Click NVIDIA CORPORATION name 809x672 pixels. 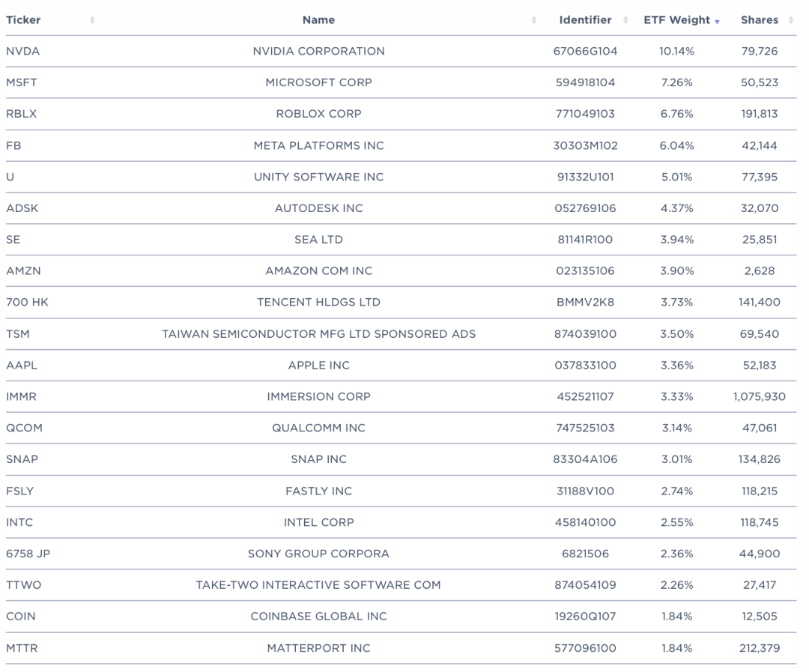click(x=318, y=52)
